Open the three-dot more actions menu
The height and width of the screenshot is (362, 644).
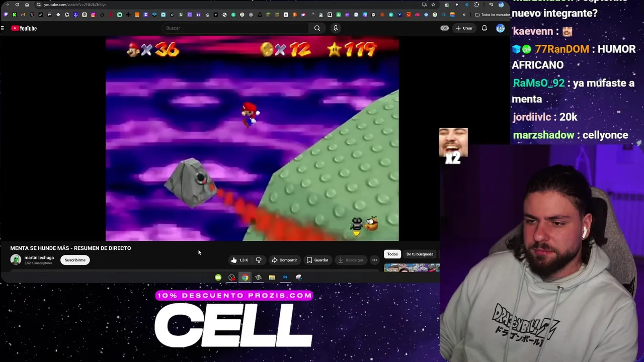374,260
